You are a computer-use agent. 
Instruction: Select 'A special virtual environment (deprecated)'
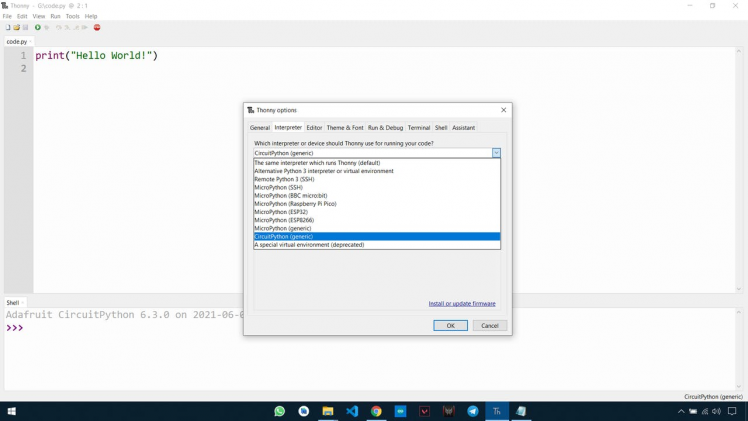[377, 245]
